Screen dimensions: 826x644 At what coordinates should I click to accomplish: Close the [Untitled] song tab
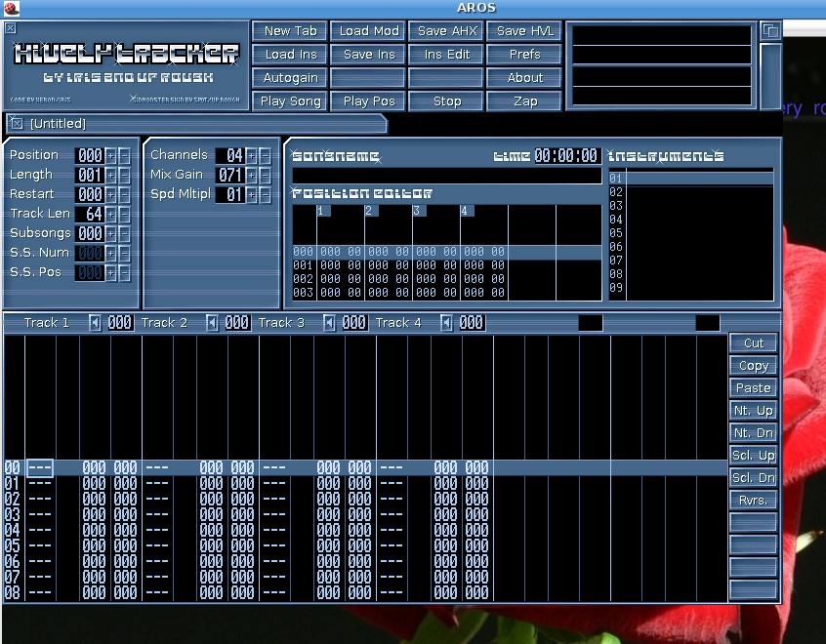tap(17, 124)
